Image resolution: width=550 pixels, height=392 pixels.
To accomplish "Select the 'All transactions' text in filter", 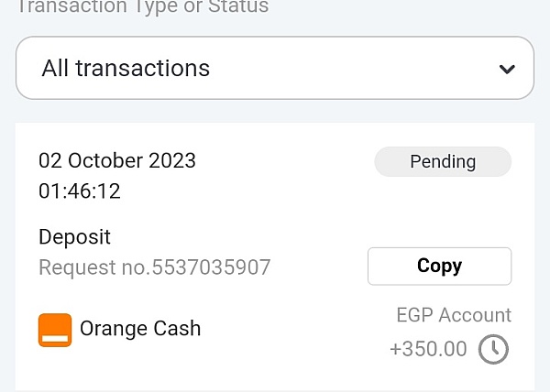I will pyautogui.click(x=126, y=68).
